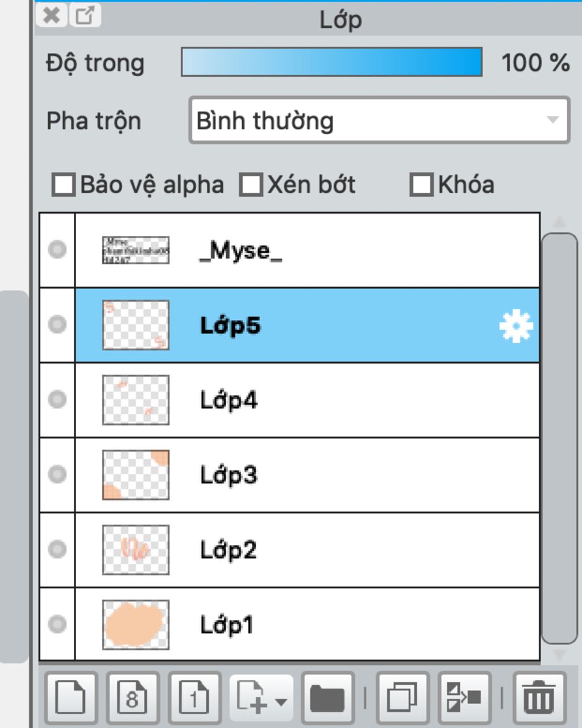This screenshot has width=582, height=728.
Task: Click the layer list vertical scrollbar
Action: [559, 438]
